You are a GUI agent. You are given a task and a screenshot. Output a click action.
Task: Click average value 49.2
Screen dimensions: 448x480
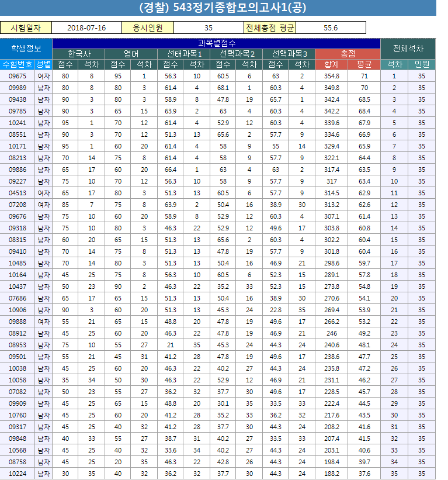(x=364, y=333)
